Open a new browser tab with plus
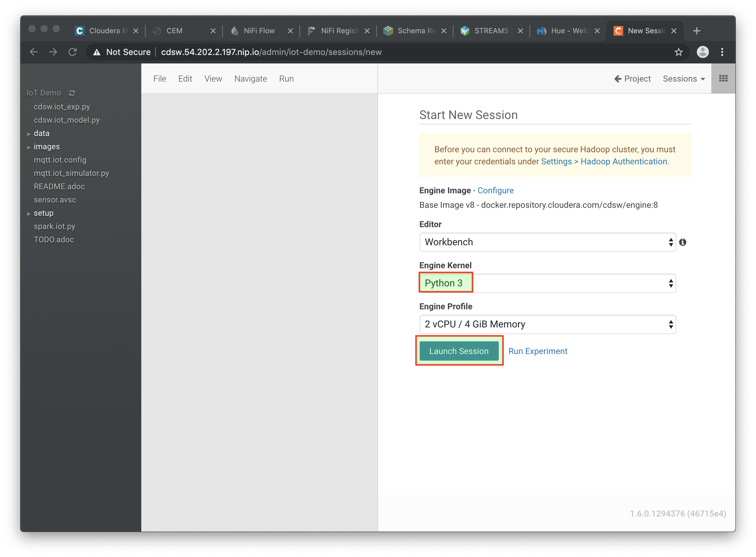 coord(697,31)
